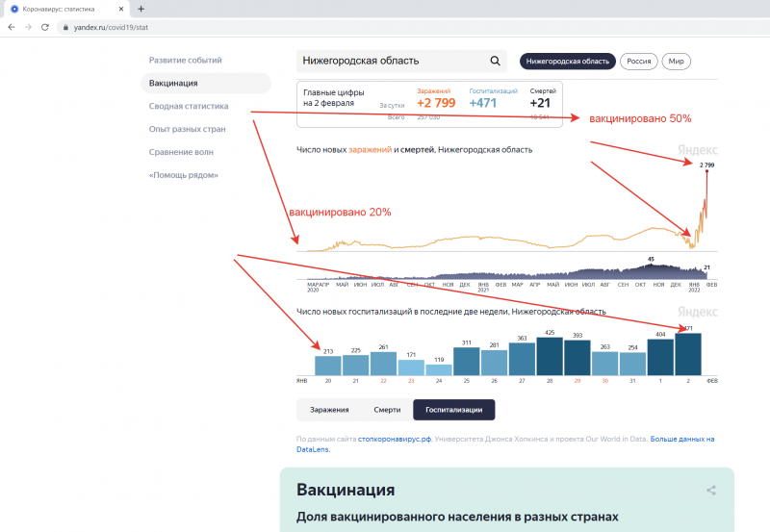Switch chart to Заражения tab
Screen dimensions: 770x532
click(329, 410)
